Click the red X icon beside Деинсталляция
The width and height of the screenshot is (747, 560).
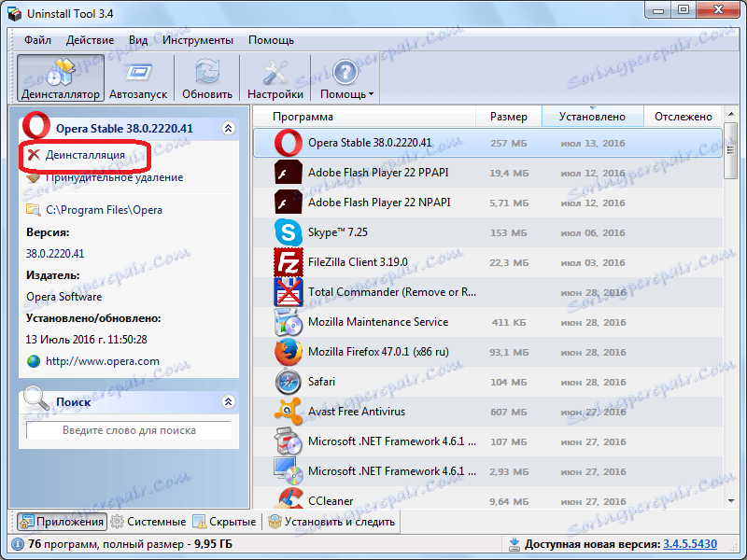tap(34, 154)
